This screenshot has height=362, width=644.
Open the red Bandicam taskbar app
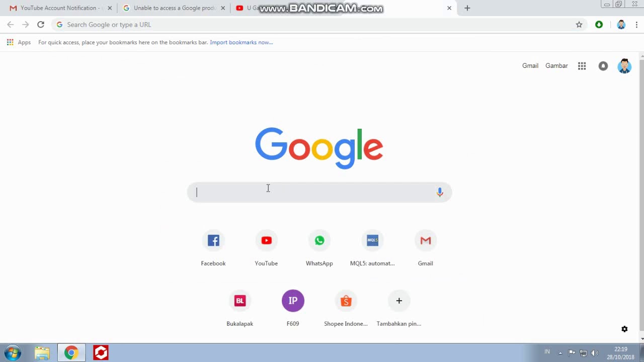click(101, 353)
